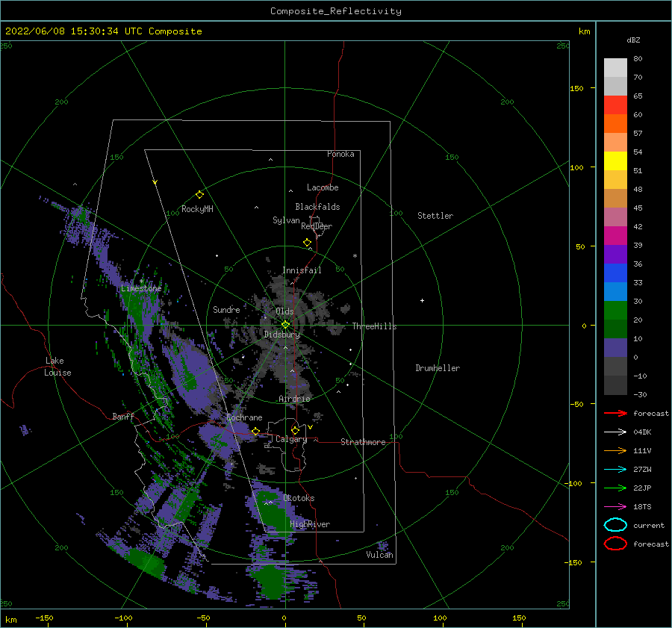Click the -30 value in dBZ legend
Viewport: 672px width, 628px height.
point(641,394)
